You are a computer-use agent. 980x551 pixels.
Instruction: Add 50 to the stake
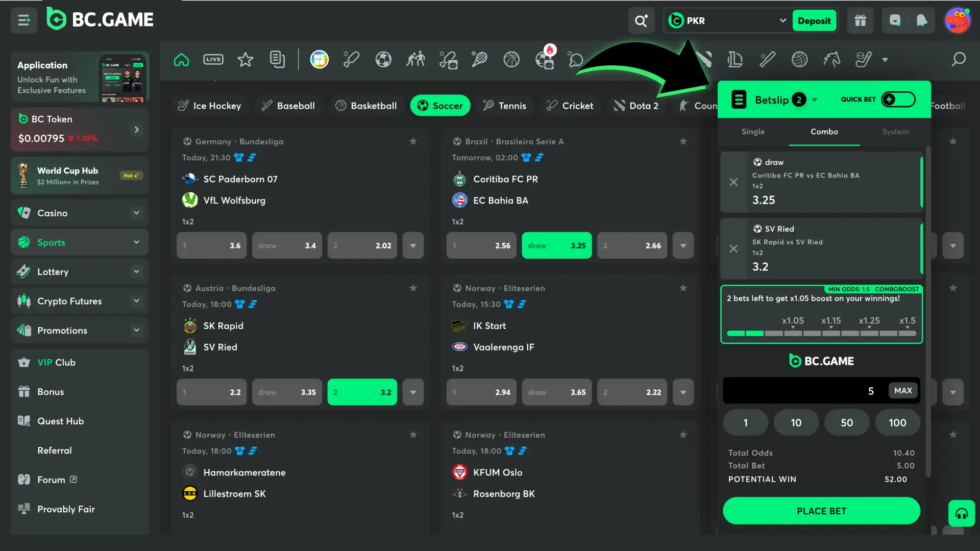(x=847, y=422)
